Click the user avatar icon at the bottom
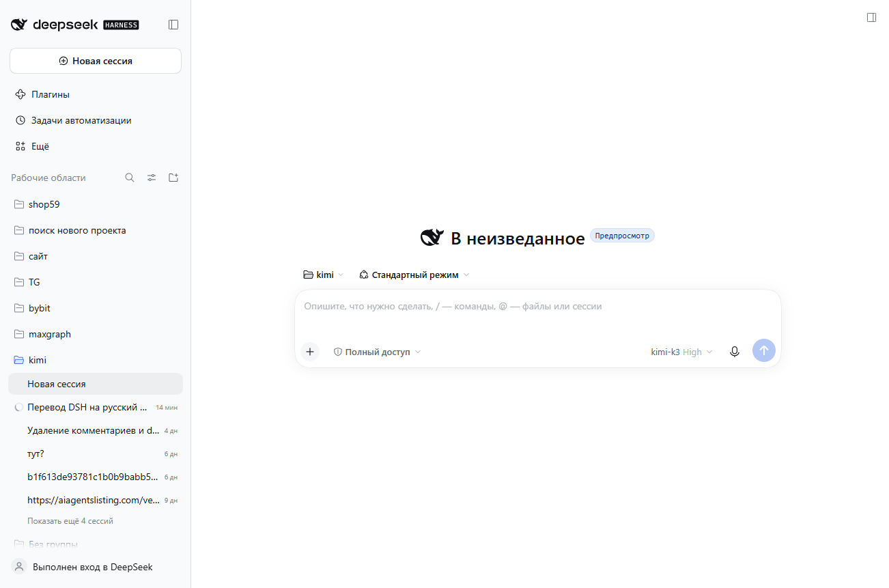 19,567
